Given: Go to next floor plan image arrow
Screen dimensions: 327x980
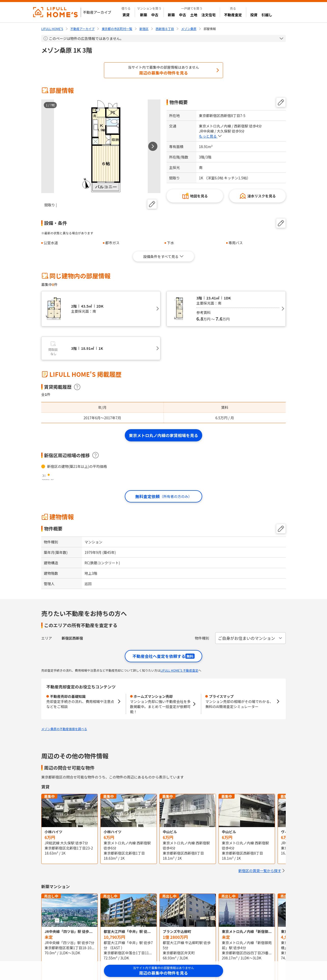Looking at the screenshot, I should click(x=153, y=146).
